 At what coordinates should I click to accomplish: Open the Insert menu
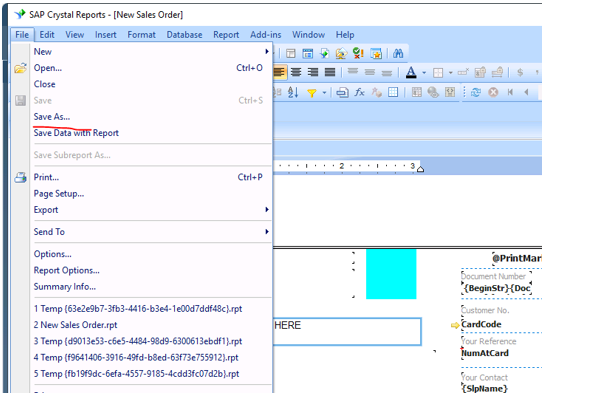coord(105,35)
